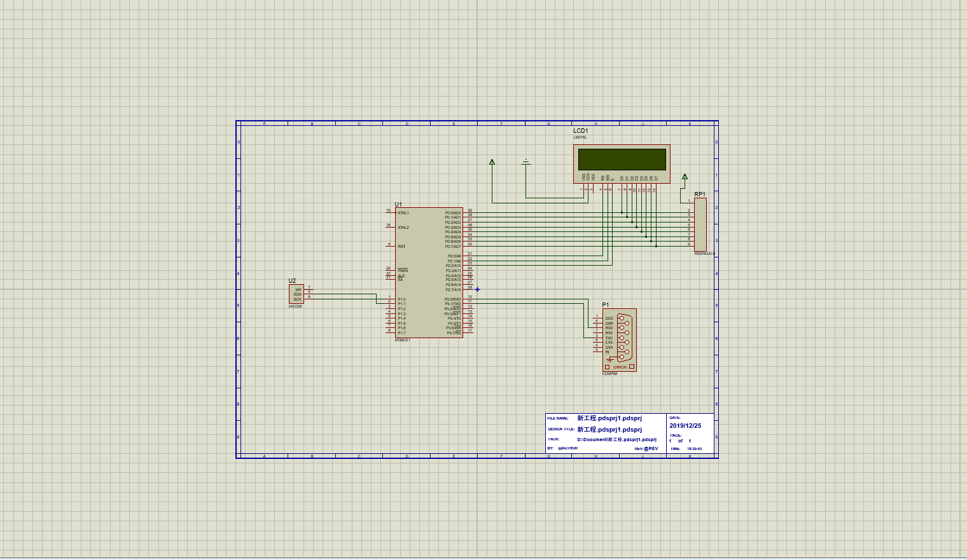
Task: Click the XTAL1 pin on U1
Action: tap(403, 213)
